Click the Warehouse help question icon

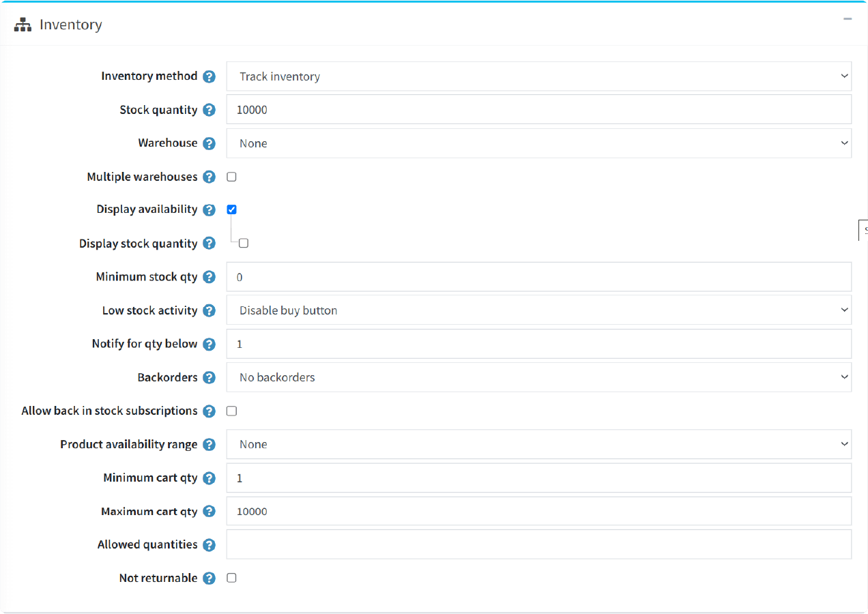pyautogui.click(x=209, y=143)
